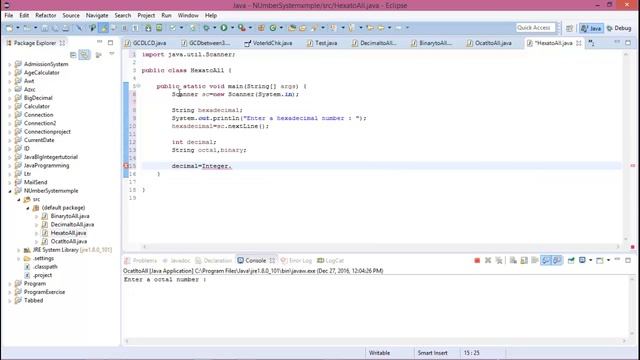Image resolution: width=640 pixels, height=360 pixels.
Task: Click Remove All Terminated Launches icon
Action: tap(499, 260)
